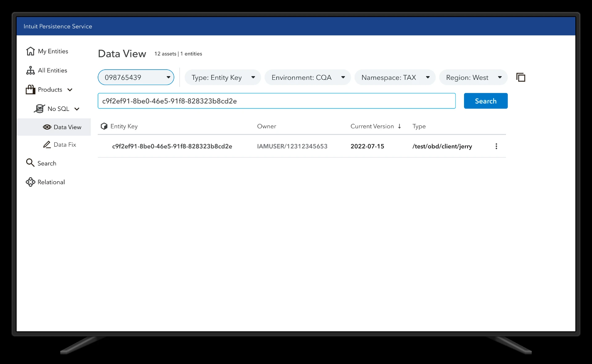Open Relational section in sidebar

(x=51, y=182)
